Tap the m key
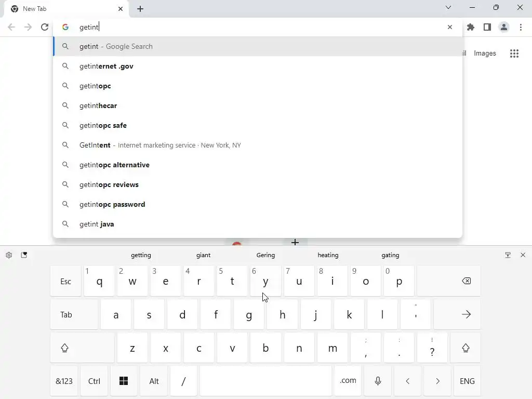This screenshot has height=399, width=532. [332, 348]
